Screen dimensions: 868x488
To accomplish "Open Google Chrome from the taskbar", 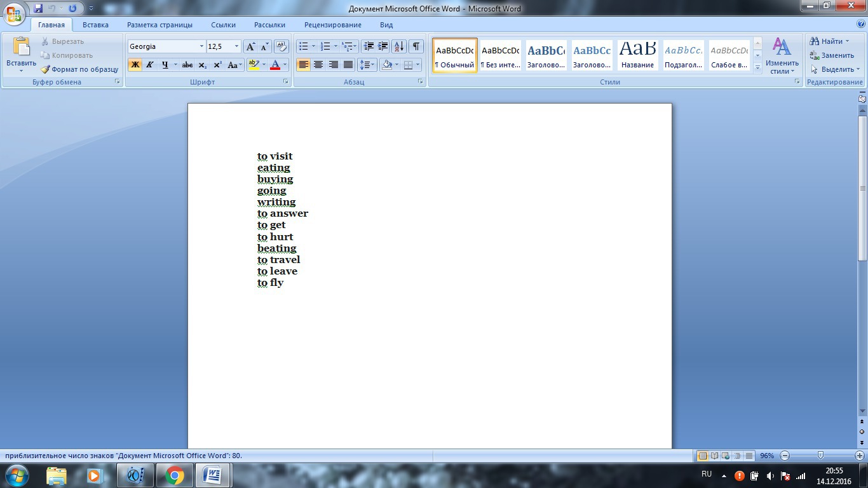I will pyautogui.click(x=174, y=475).
